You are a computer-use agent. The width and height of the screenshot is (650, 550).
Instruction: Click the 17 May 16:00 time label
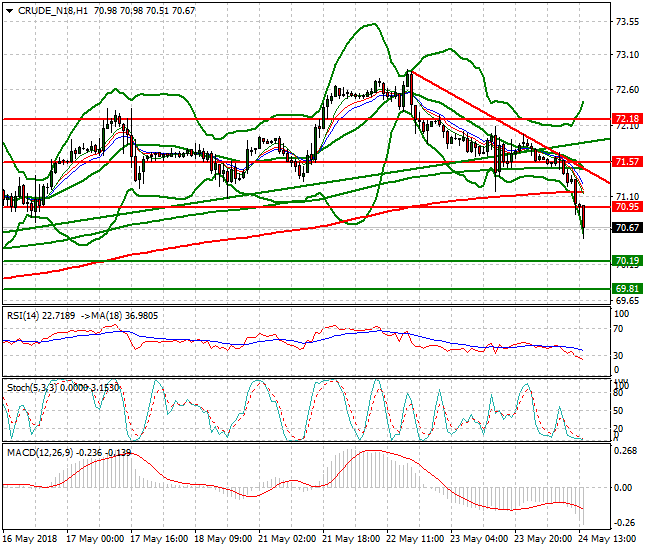click(x=159, y=539)
